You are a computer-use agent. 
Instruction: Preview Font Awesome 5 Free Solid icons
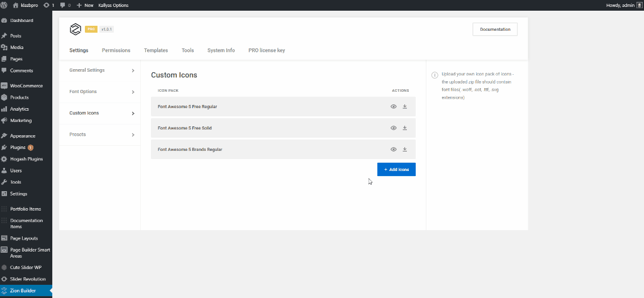(394, 128)
